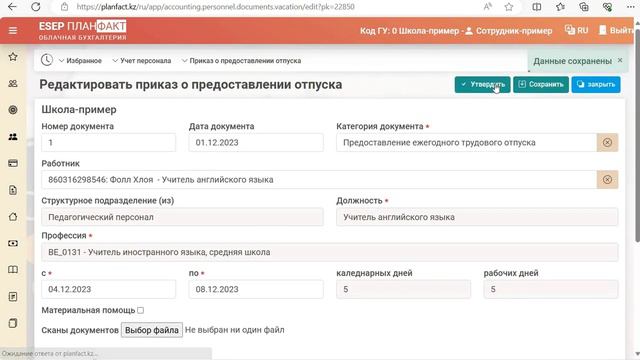Open the browser read aloud icon
The image size is (640, 360).
[x=487, y=7]
